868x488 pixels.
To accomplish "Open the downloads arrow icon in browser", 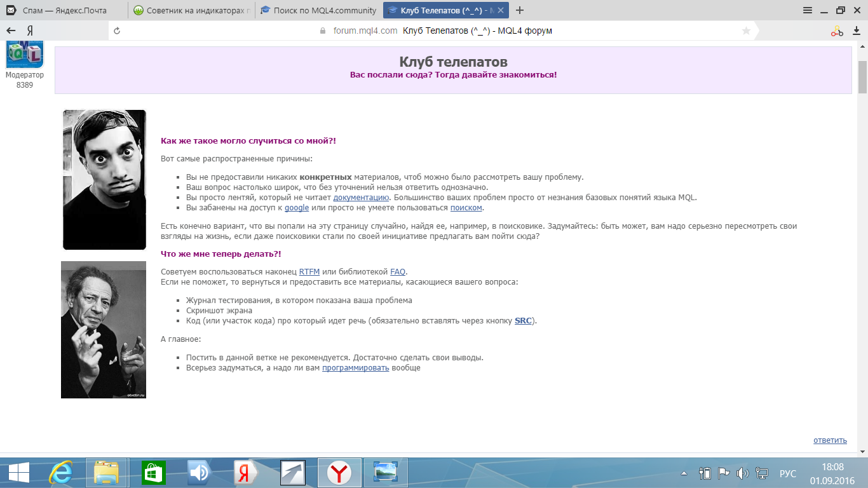I will pos(856,30).
